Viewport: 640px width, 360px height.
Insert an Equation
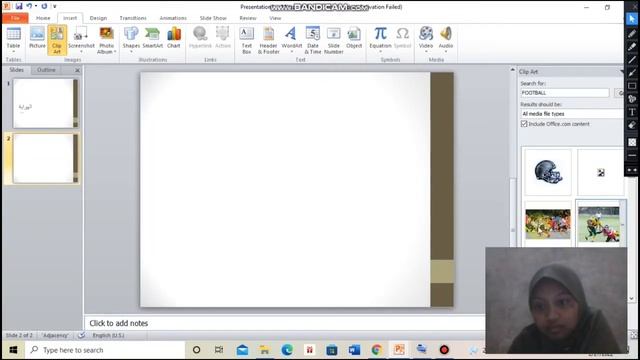[x=380, y=40]
